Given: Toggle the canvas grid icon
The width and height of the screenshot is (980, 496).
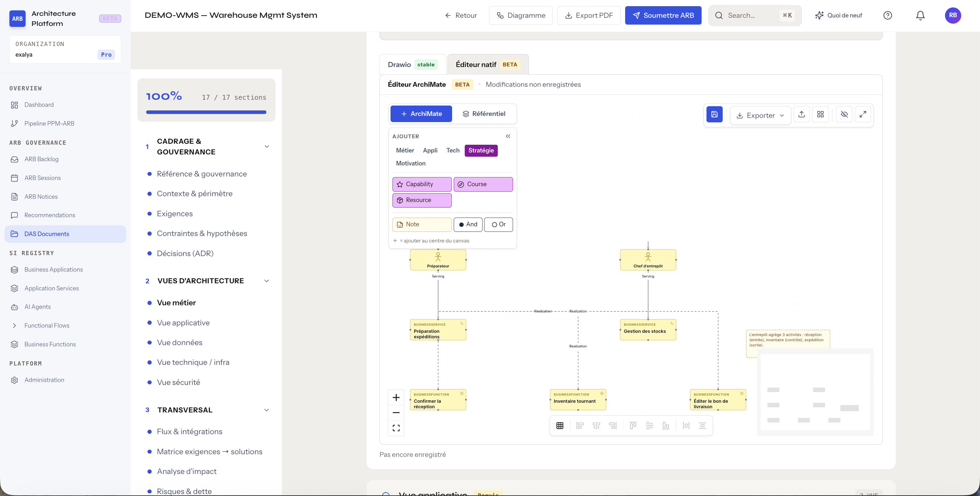Looking at the screenshot, I should click(x=560, y=426).
